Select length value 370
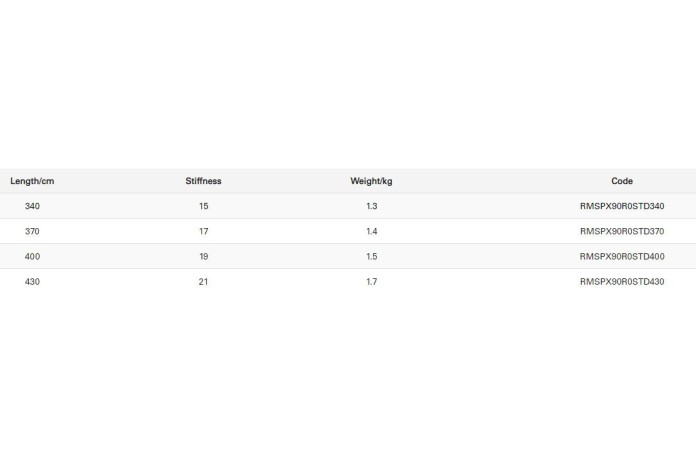696x464 pixels. click(32, 231)
